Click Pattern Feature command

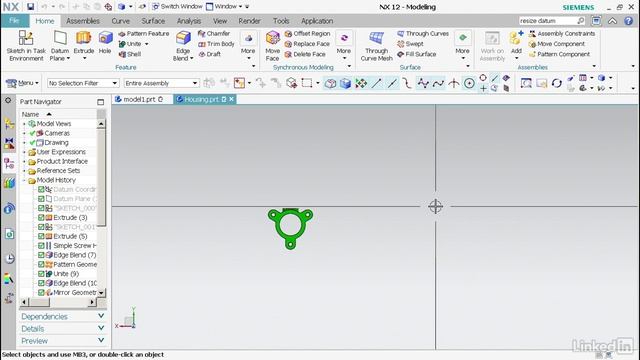144,33
